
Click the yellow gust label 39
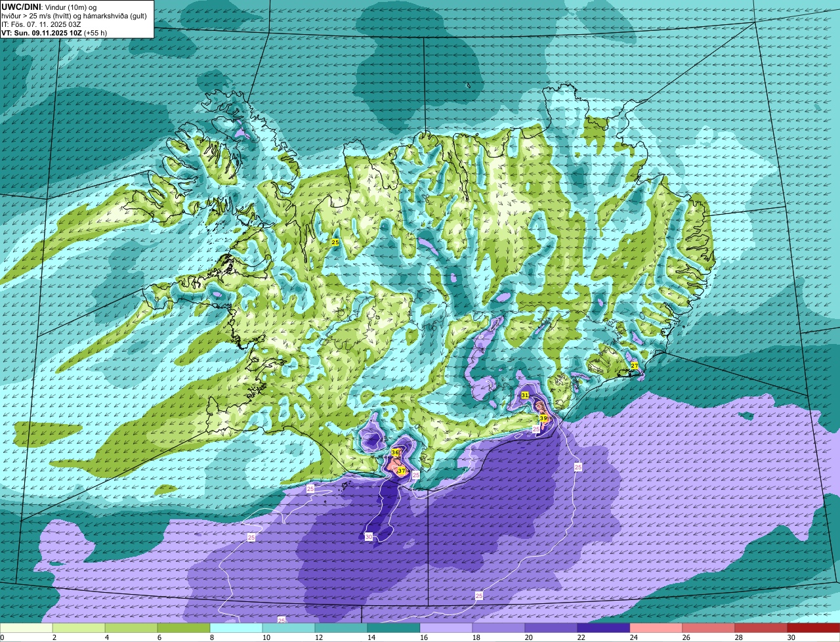point(543,418)
